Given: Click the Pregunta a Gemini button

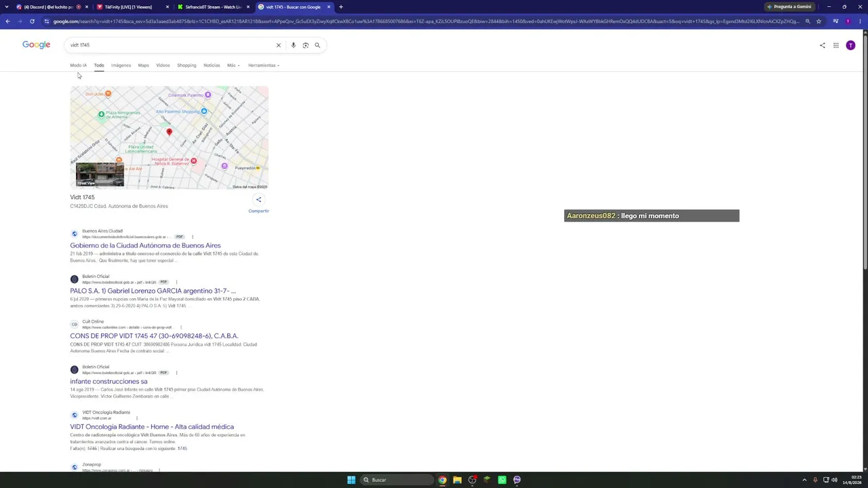Looking at the screenshot, I should 789,7.
